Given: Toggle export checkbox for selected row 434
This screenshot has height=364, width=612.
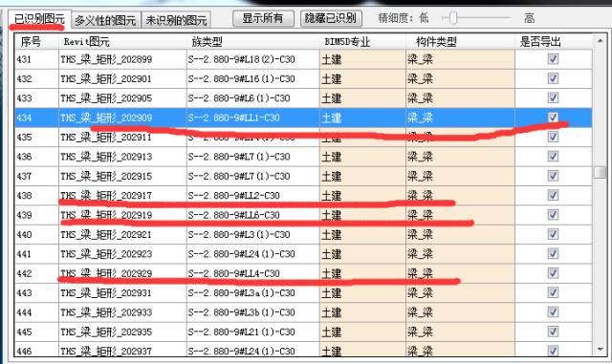Looking at the screenshot, I should click(x=553, y=118).
